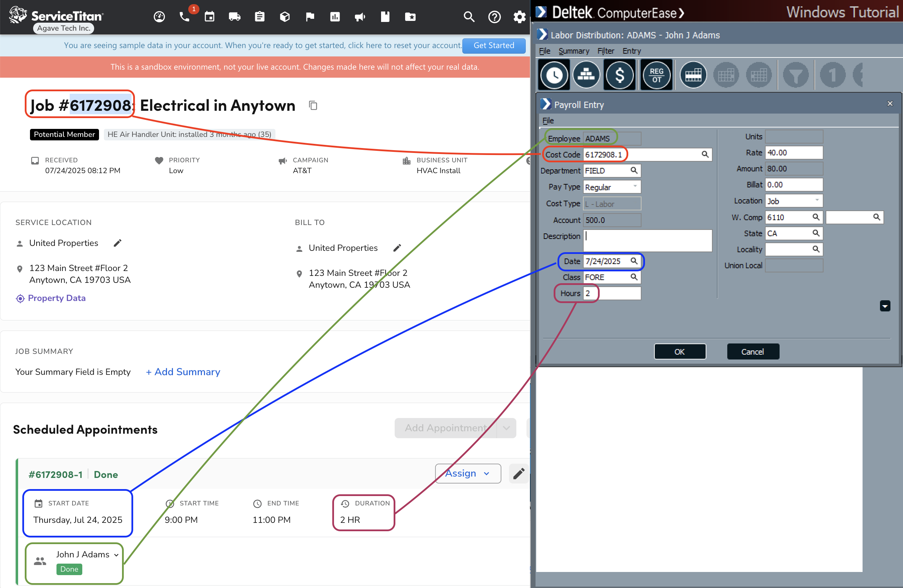Open the ServiceTitan dispatch truck icon
903x588 pixels.
point(235,17)
